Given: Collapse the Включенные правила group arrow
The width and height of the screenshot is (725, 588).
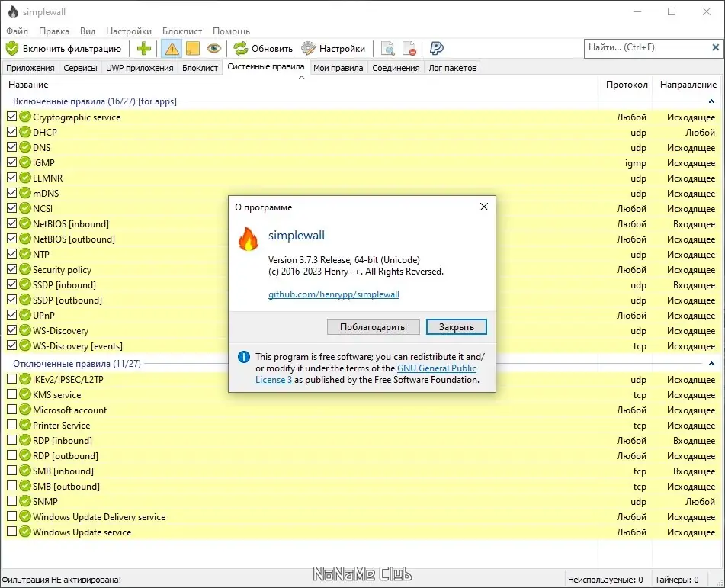Looking at the screenshot, I should tap(711, 101).
